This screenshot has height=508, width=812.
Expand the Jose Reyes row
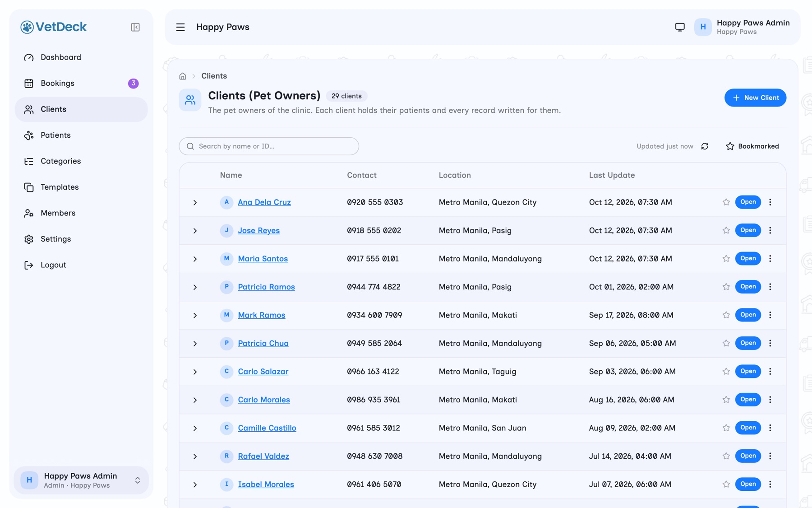(x=195, y=231)
